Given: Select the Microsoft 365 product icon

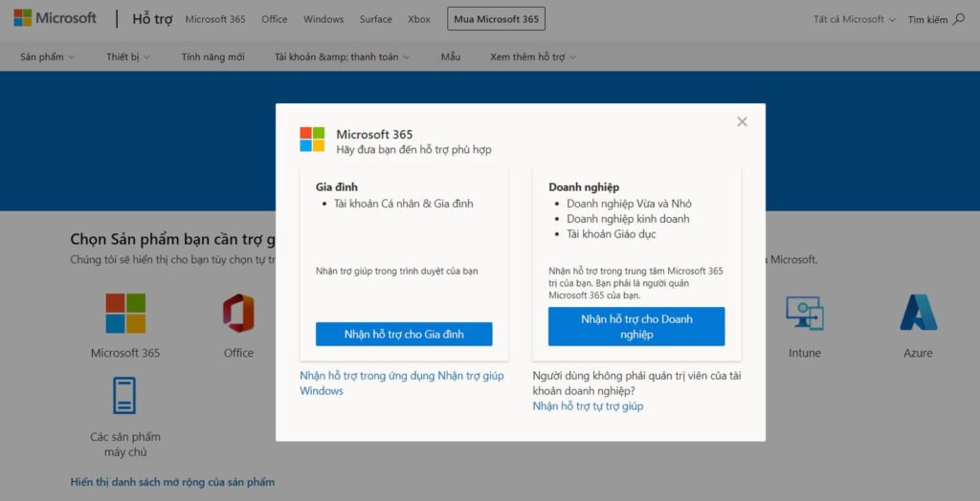Looking at the screenshot, I should pyautogui.click(x=125, y=313).
